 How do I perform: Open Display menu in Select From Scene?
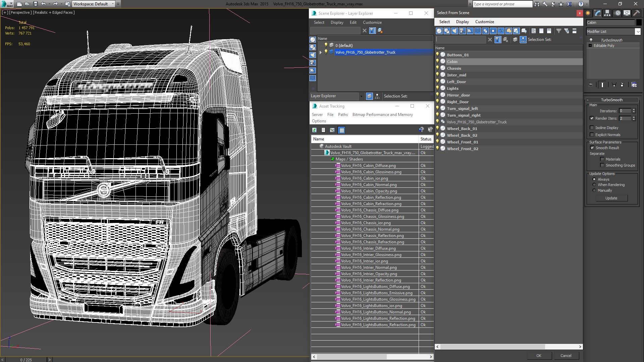[462, 22]
